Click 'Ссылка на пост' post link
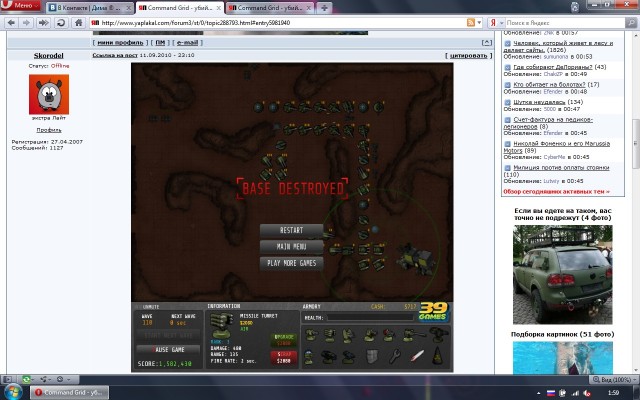 coord(115,55)
